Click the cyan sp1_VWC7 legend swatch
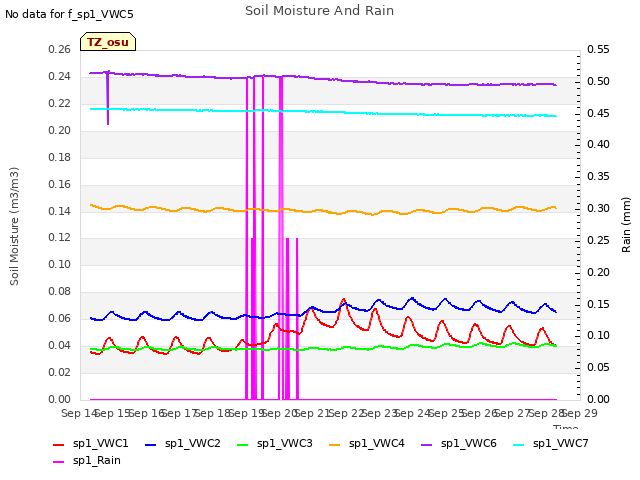The height and width of the screenshot is (480, 640). coord(519,444)
